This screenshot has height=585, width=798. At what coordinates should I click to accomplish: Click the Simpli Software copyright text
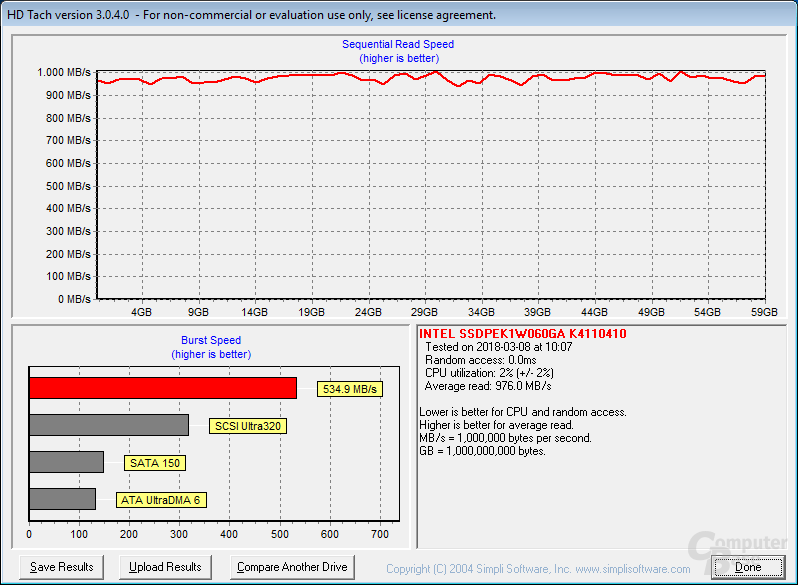538,569
